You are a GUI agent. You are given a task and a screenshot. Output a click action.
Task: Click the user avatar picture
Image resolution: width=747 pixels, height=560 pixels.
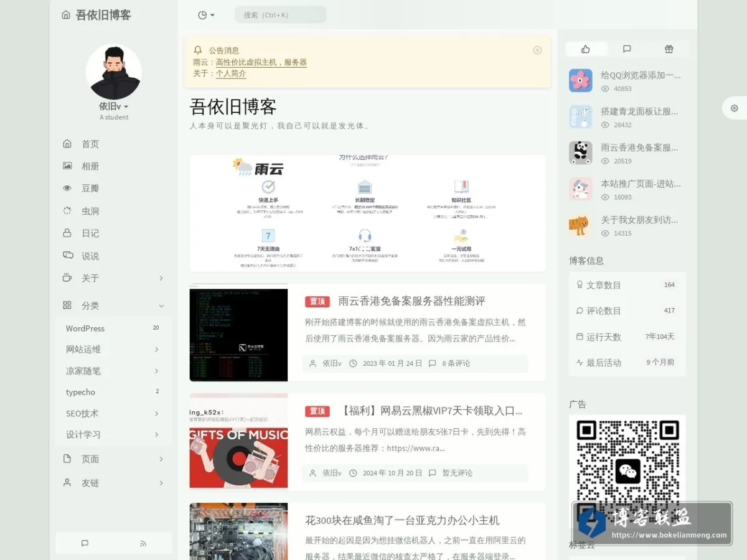pos(114,72)
